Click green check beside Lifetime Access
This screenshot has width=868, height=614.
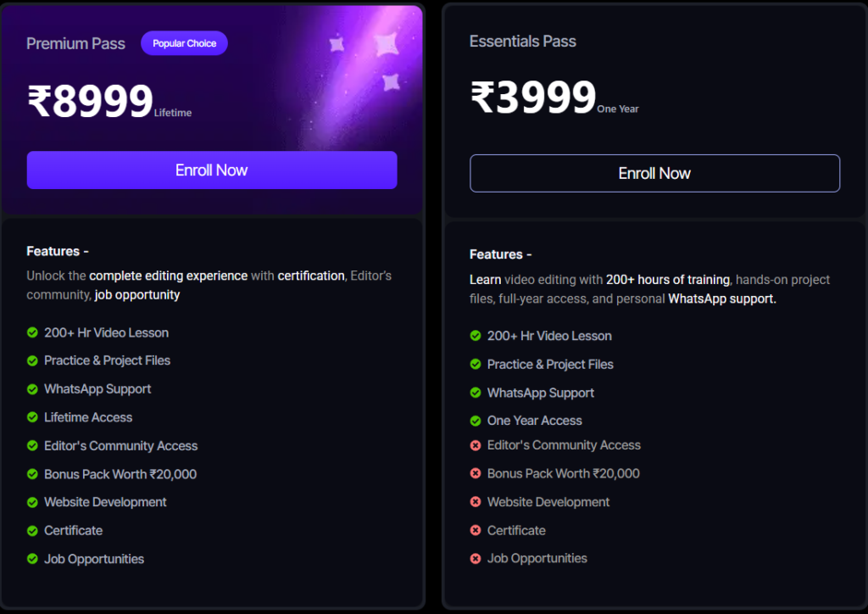coord(32,417)
